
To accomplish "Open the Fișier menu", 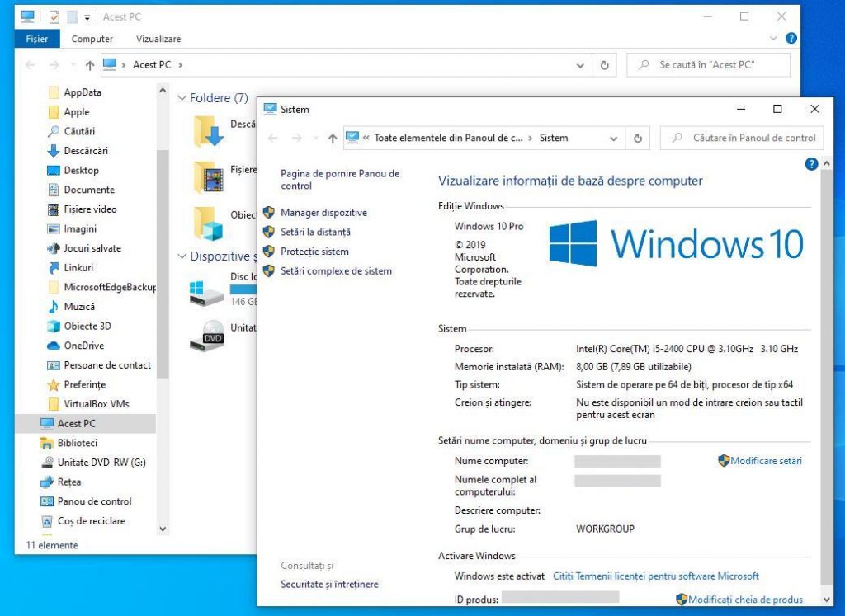I will [x=37, y=39].
